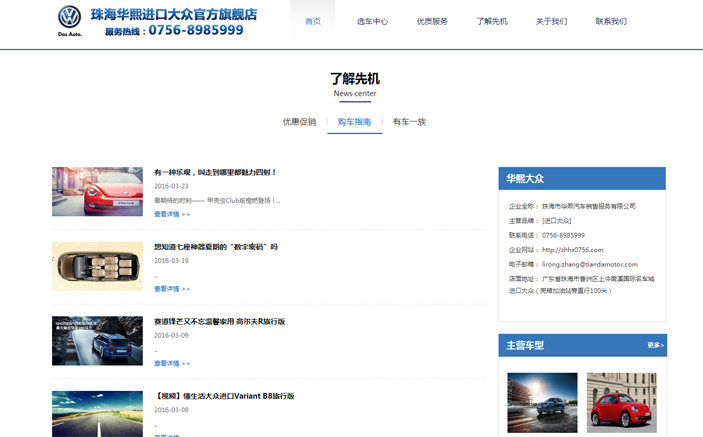Click the 更多> link in 主营车型
This screenshot has height=437, width=703.
pos(655,345)
